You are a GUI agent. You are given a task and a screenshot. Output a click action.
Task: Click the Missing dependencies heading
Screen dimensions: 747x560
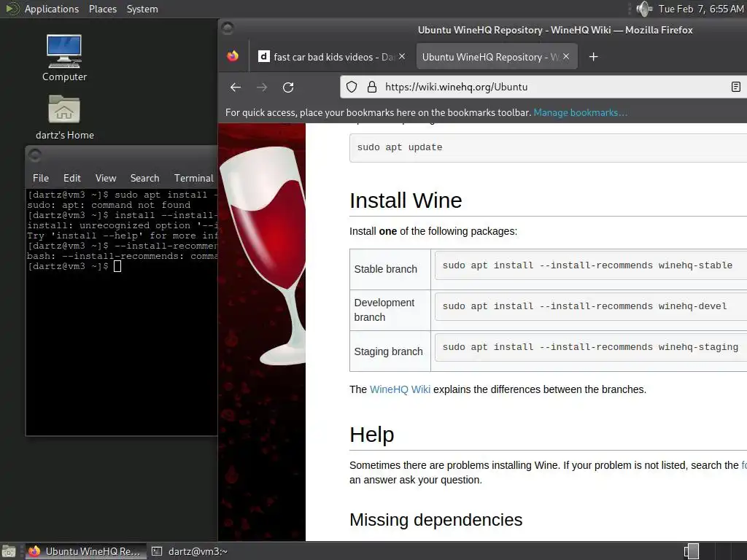click(436, 519)
